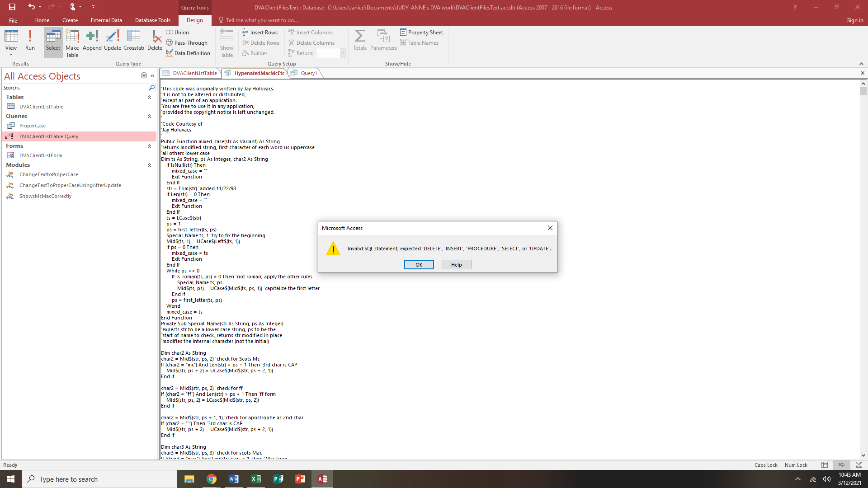Switch to the Design ribbon tab
This screenshot has height=488, width=868.
(x=195, y=20)
